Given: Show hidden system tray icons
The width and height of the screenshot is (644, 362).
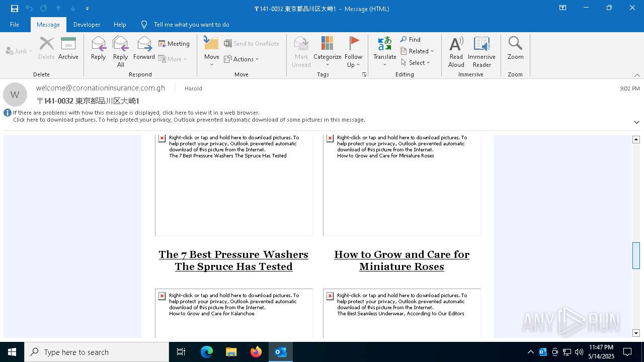Looking at the screenshot, I should pos(531,352).
